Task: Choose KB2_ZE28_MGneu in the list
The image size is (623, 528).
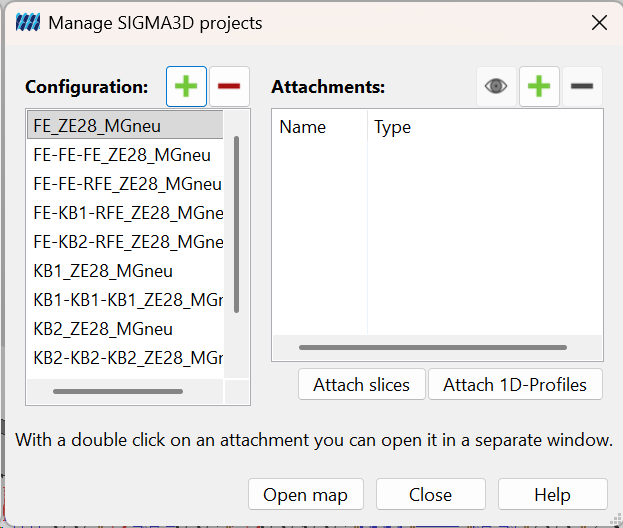Action: 125,329
